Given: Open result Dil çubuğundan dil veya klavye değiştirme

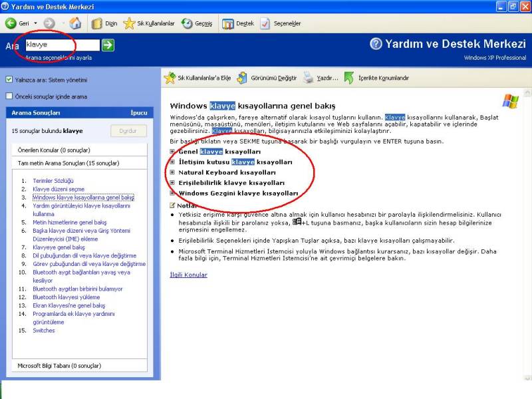Looking at the screenshot, I should pyautogui.click(x=84, y=255).
